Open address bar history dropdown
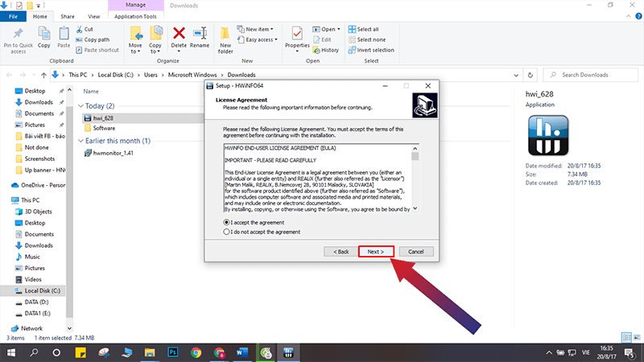Image resolution: width=644 pixels, height=362 pixels. (516, 75)
